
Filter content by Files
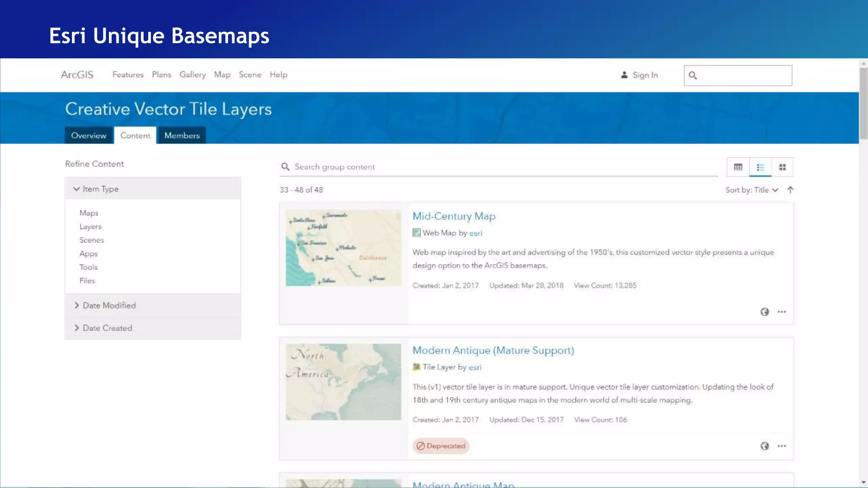(87, 281)
